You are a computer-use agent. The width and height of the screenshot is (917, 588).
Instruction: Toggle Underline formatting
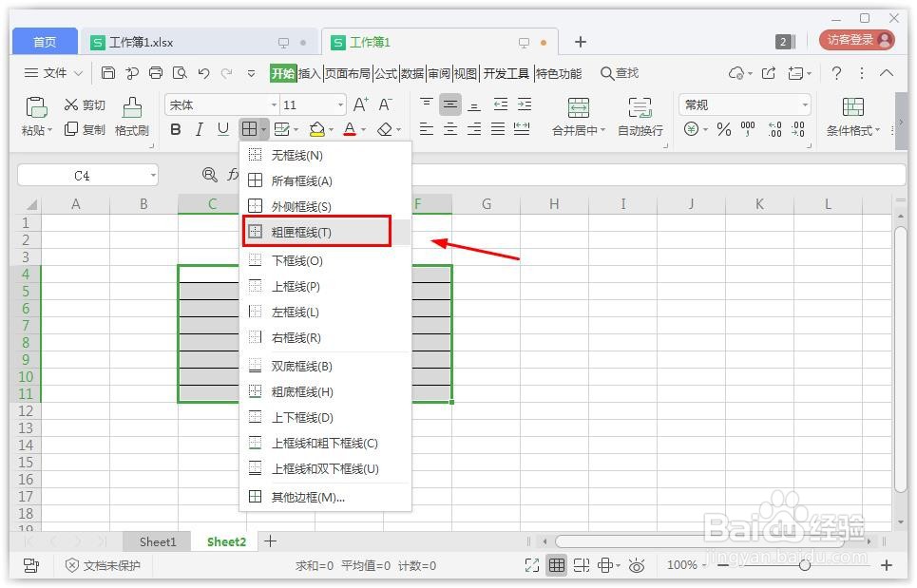click(x=223, y=129)
